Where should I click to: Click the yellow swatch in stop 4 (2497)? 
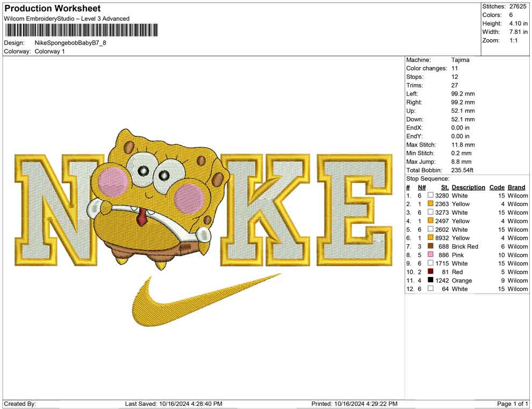click(430, 221)
